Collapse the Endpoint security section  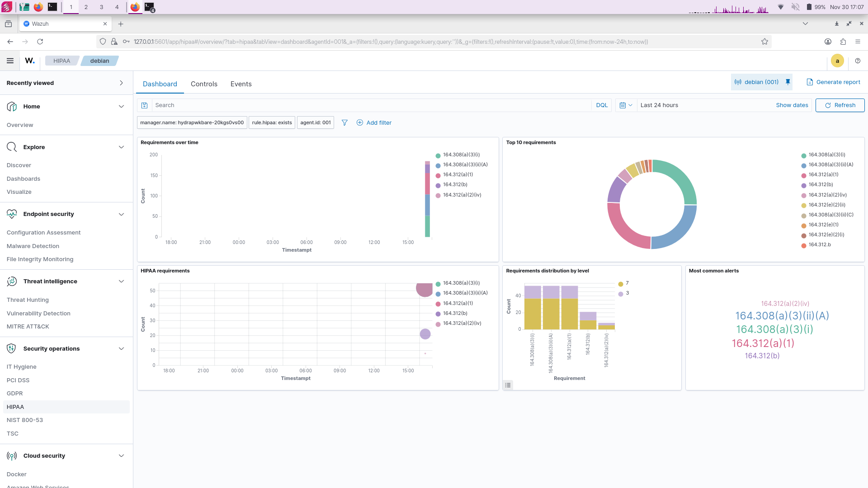121,214
